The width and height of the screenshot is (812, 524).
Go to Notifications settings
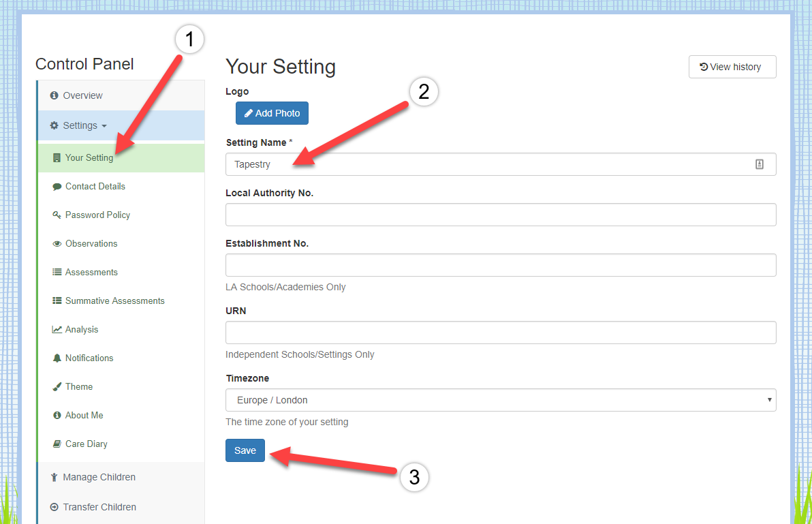click(122, 358)
